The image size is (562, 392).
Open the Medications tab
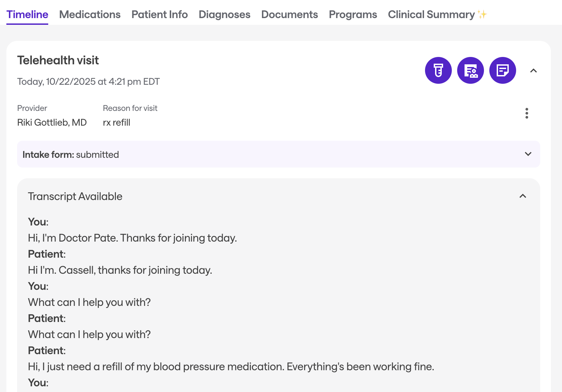click(x=90, y=14)
